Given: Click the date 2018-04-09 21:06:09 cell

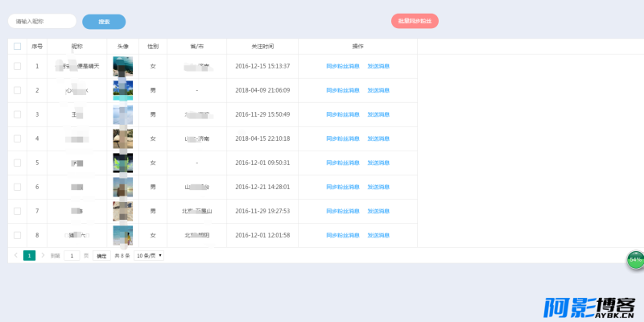Looking at the screenshot, I should point(262,90).
